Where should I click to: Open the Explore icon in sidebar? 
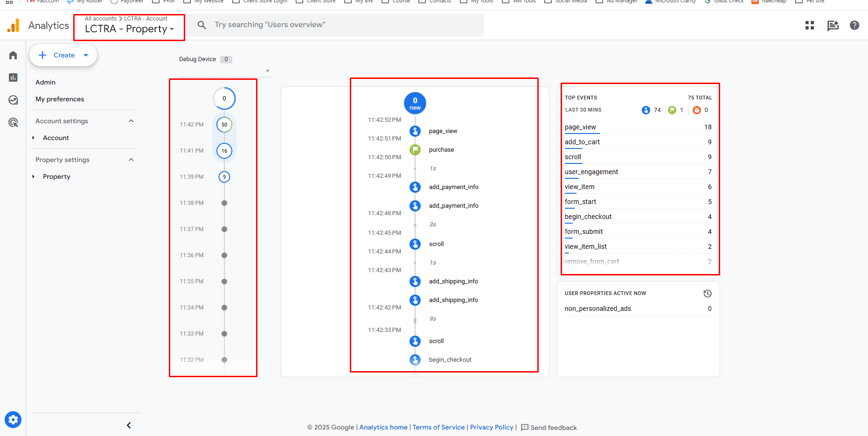click(x=13, y=100)
